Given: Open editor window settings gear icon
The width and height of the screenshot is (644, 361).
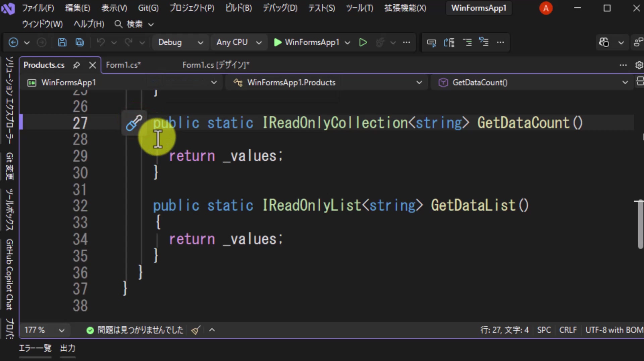Looking at the screenshot, I should [639, 65].
